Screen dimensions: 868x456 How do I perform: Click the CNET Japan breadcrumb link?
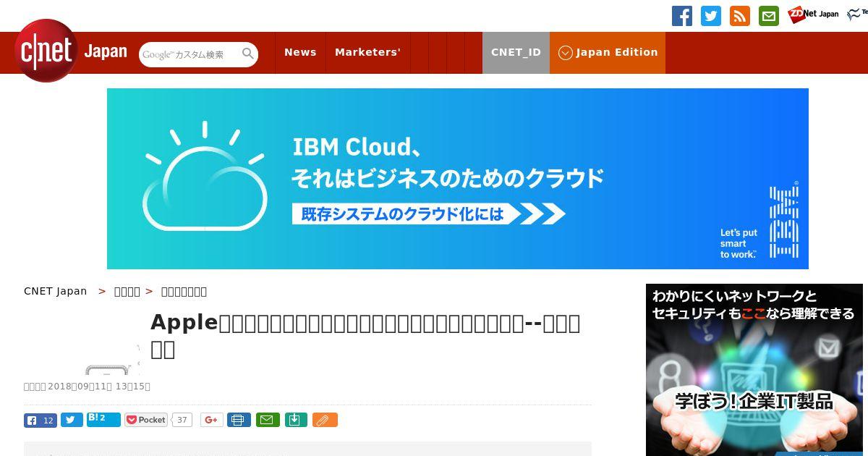click(55, 291)
